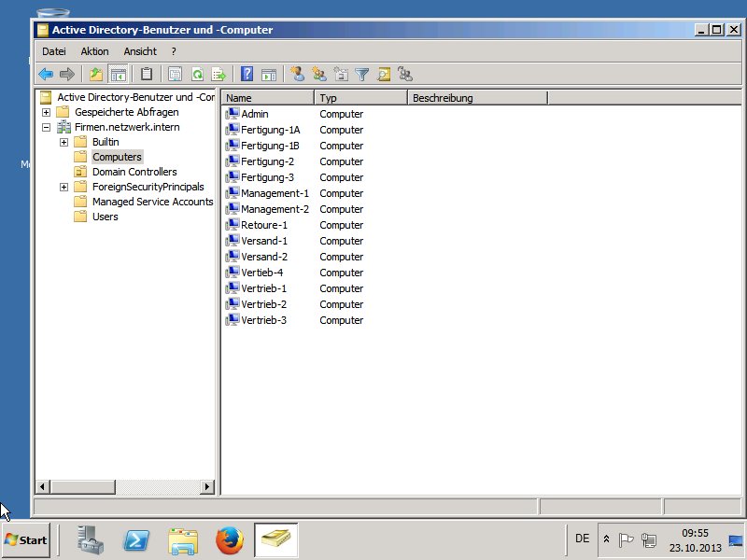Collapse the Firmen.netzwerk.intern domain node

tap(46, 127)
